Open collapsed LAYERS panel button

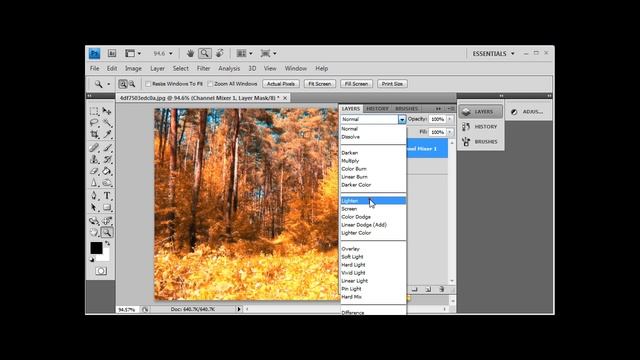coord(481,112)
